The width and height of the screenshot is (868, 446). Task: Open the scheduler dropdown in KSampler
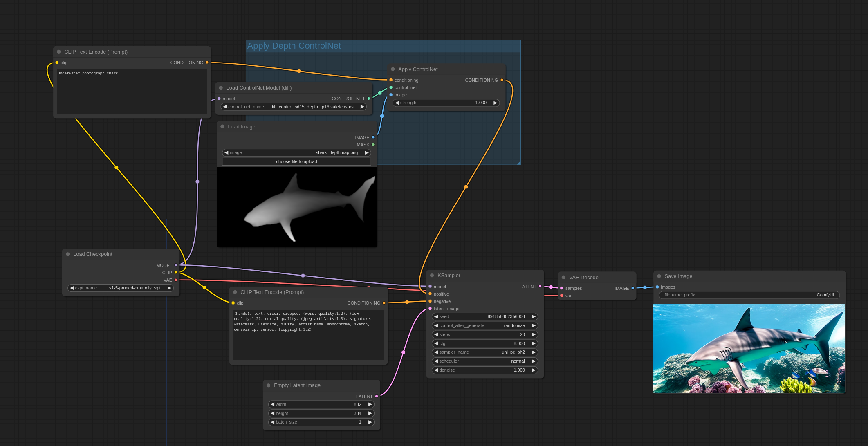(484, 361)
